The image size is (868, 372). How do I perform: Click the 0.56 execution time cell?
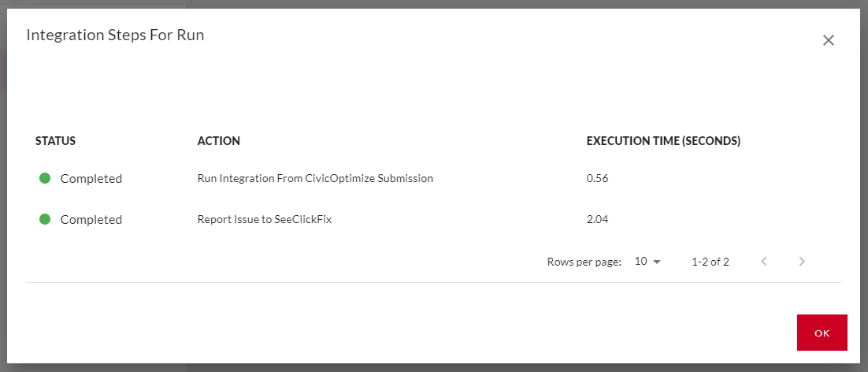point(598,179)
